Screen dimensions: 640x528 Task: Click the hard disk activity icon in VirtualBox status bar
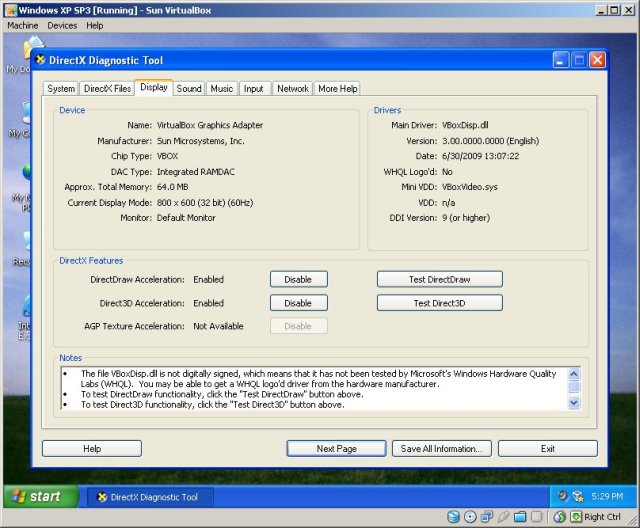(x=453, y=517)
